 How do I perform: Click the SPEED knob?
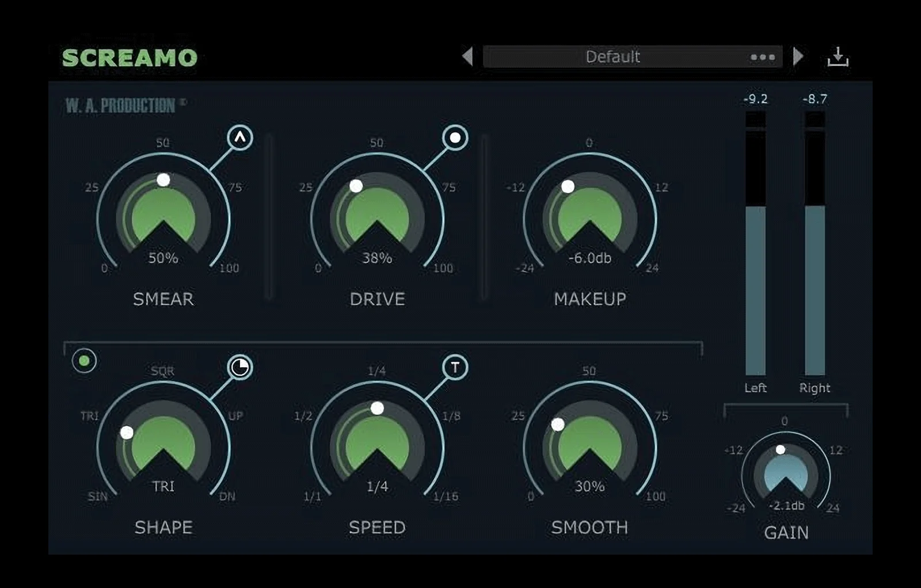[x=377, y=442]
